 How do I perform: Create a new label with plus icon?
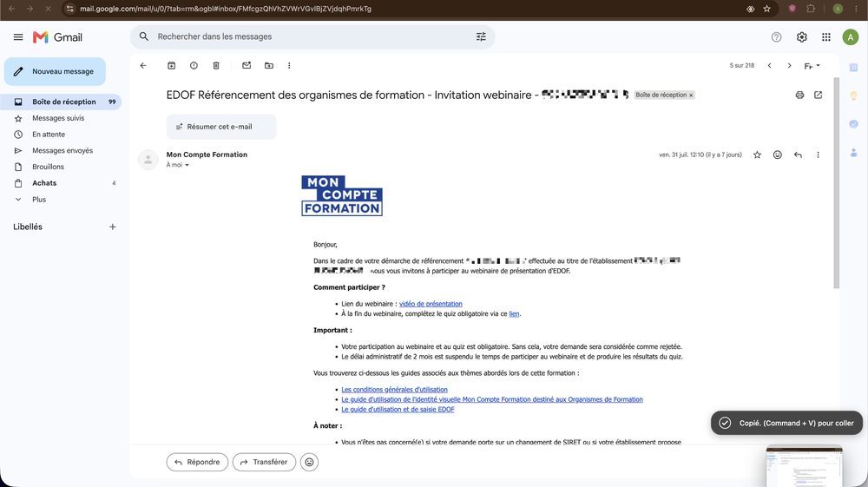pyautogui.click(x=112, y=227)
